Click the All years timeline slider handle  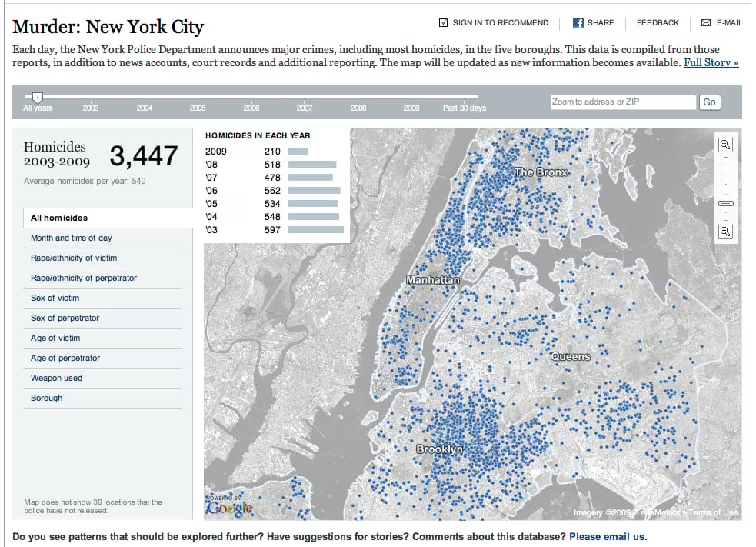point(38,98)
